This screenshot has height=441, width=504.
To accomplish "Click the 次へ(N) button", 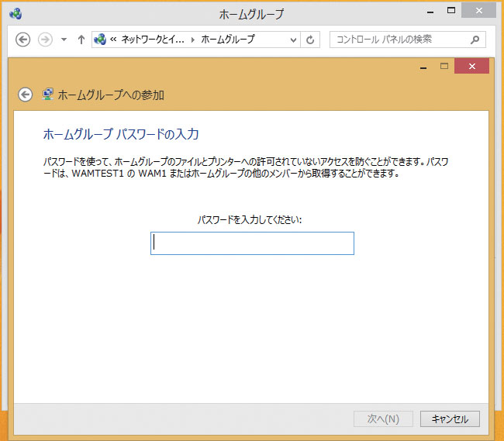I will pos(383,419).
